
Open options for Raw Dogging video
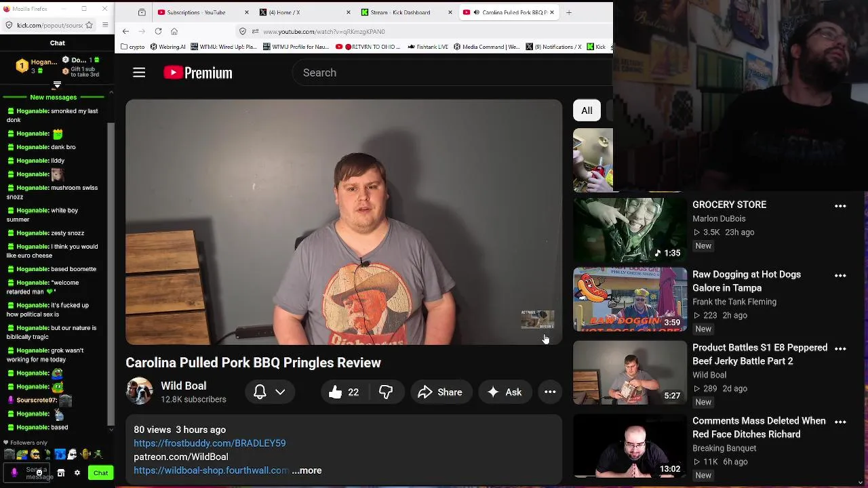[840, 276]
